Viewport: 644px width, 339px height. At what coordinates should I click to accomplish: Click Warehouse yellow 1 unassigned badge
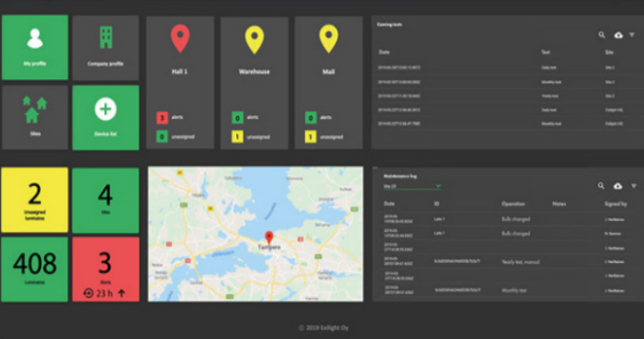pyautogui.click(x=237, y=137)
